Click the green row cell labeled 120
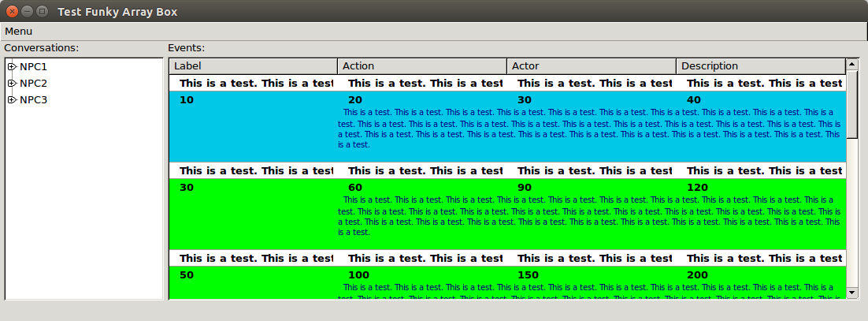Image resolution: width=868 pixels, height=321 pixels. click(x=697, y=188)
